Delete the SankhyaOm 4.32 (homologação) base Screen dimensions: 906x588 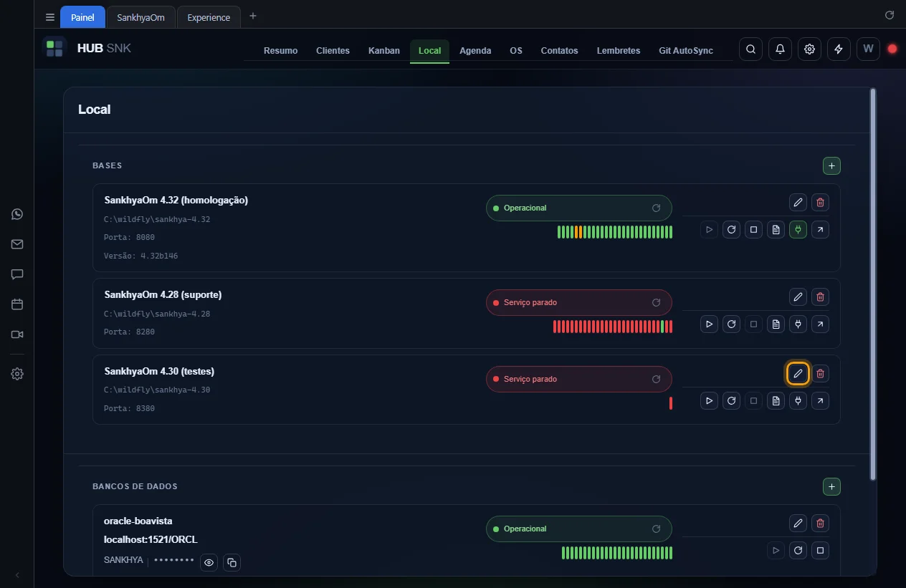pyautogui.click(x=820, y=202)
